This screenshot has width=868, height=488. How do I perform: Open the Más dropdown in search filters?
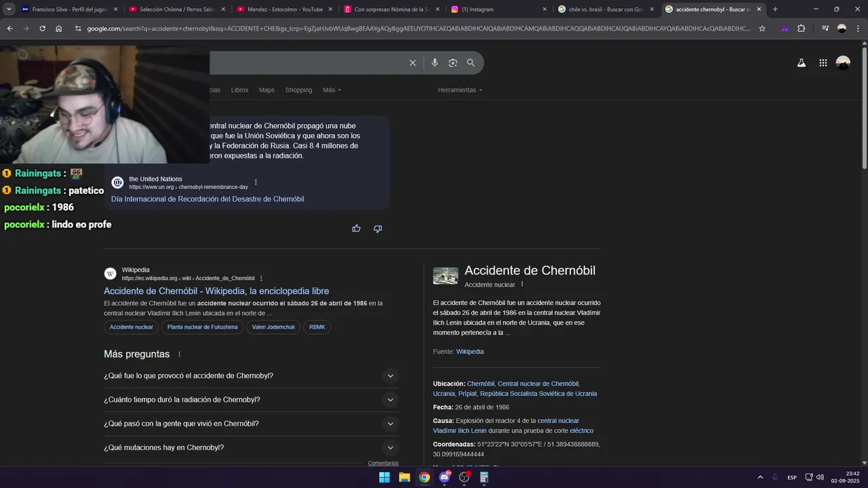coord(332,90)
